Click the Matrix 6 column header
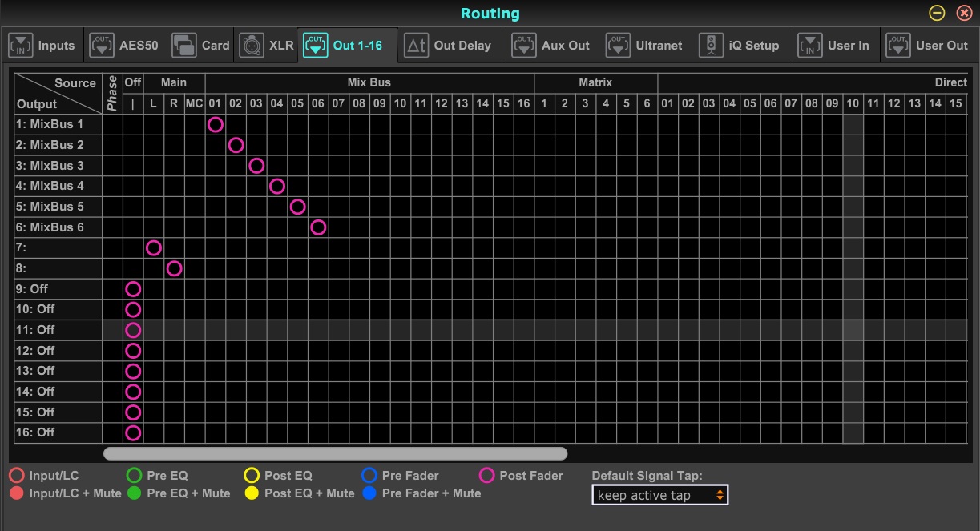This screenshot has width=980, height=531. [647, 103]
